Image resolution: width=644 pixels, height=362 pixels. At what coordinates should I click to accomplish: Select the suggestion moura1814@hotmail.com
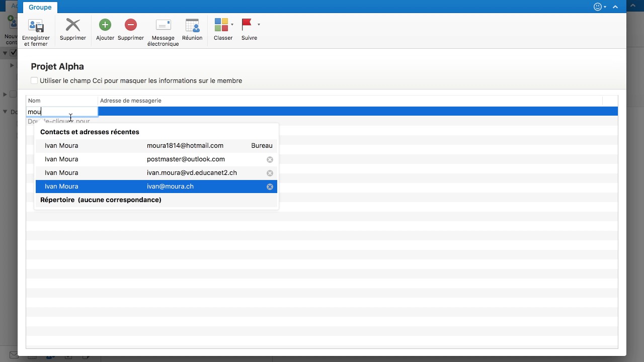pos(156,146)
